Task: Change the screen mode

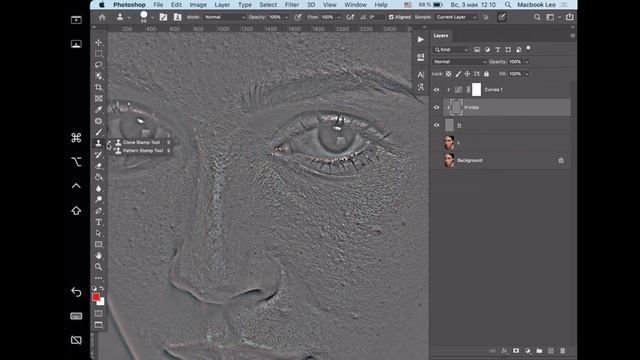Action: [98, 325]
